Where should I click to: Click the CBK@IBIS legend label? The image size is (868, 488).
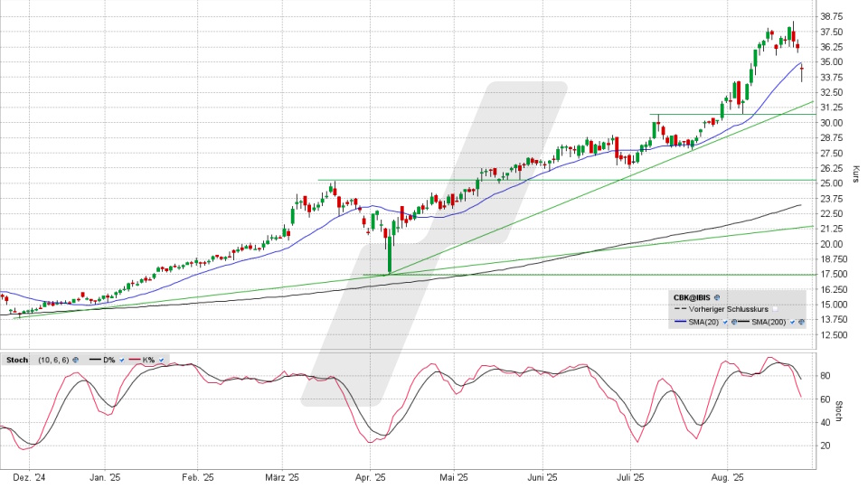(x=692, y=297)
